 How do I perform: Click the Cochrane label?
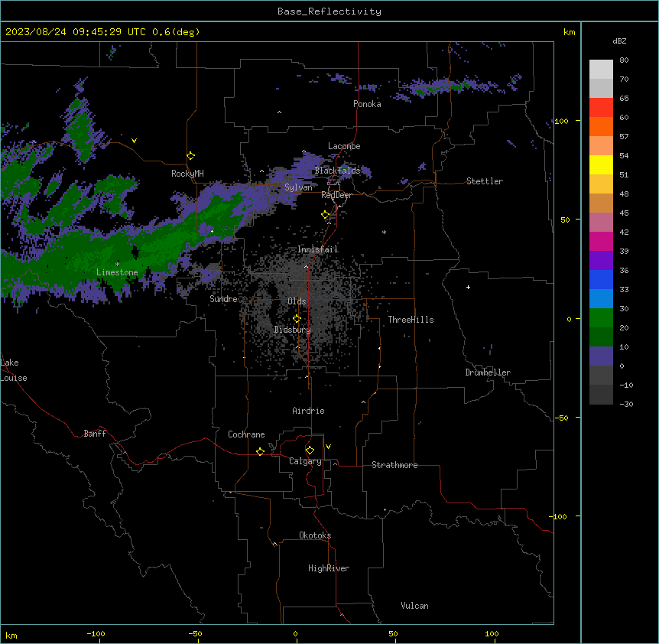(246, 434)
